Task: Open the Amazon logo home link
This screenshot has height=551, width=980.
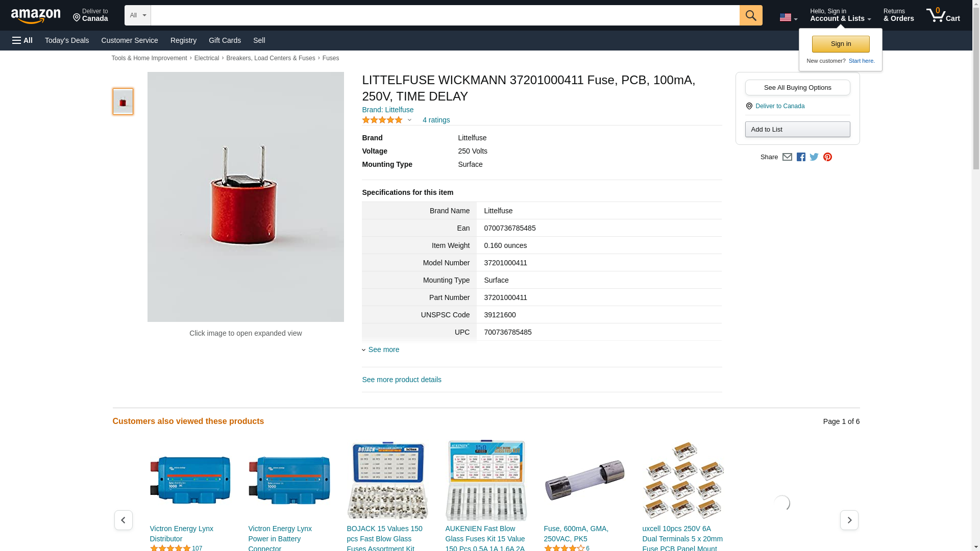Action: (x=36, y=16)
